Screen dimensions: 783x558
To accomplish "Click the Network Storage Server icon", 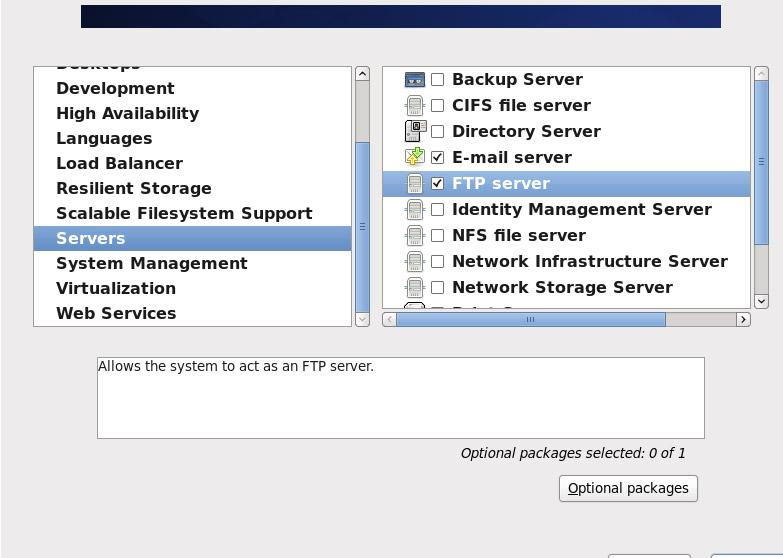I will (x=414, y=287).
